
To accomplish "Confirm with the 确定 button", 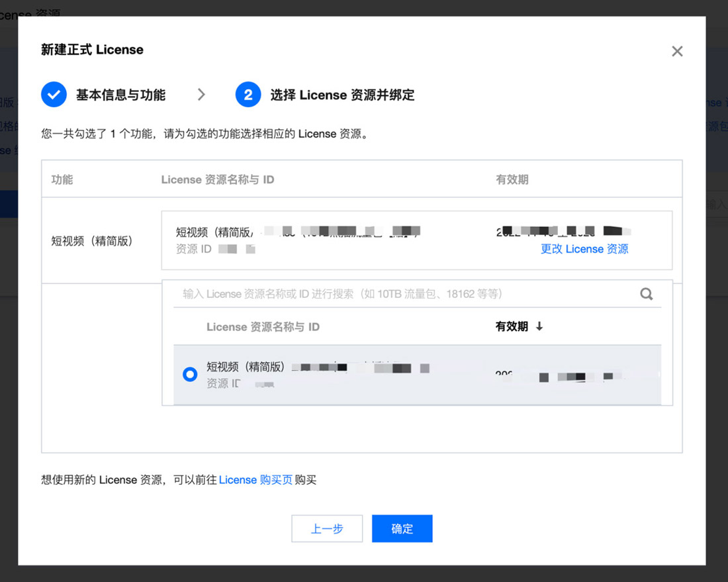I will [x=402, y=528].
